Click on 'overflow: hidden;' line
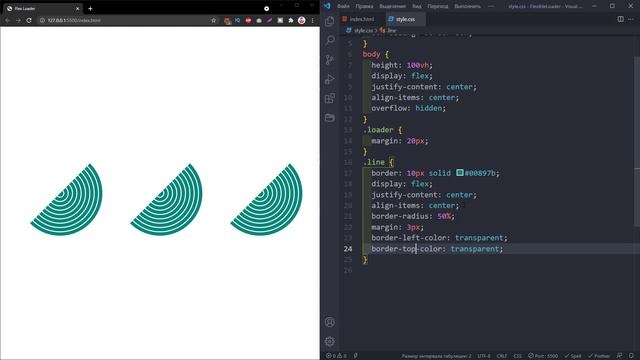 [409, 108]
